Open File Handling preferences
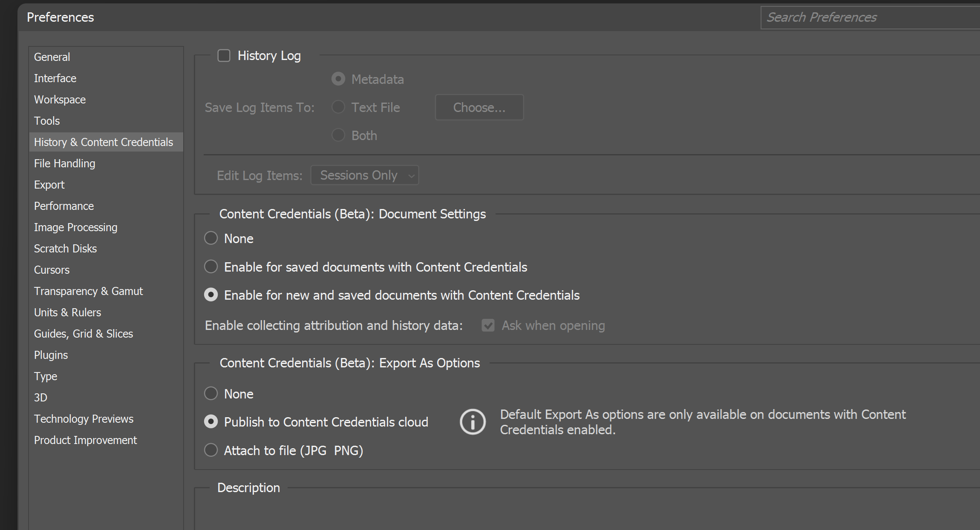Viewport: 980px width, 530px height. click(64, 163)
